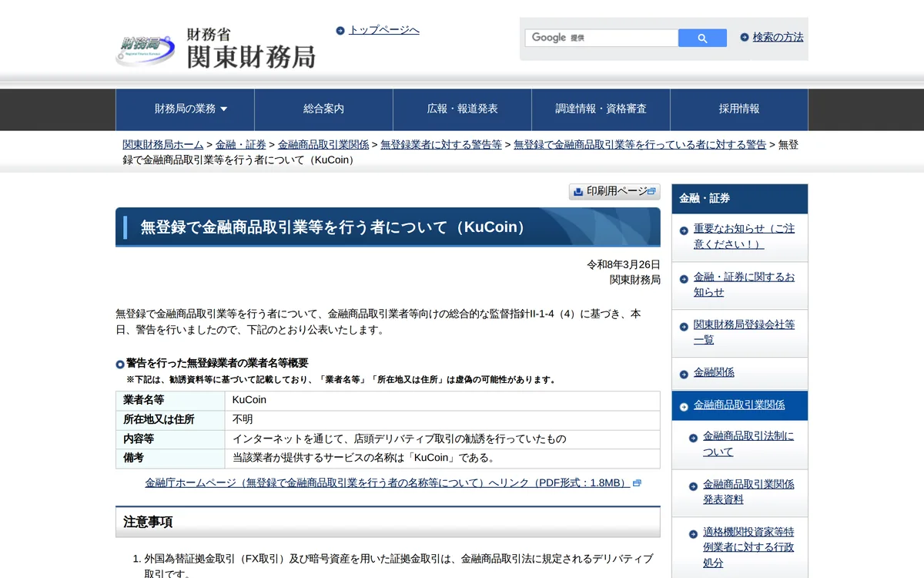Screen dimensions: 924x578
Task: Open the 広報・報道発表 navigation item
Action: [462, 109]
